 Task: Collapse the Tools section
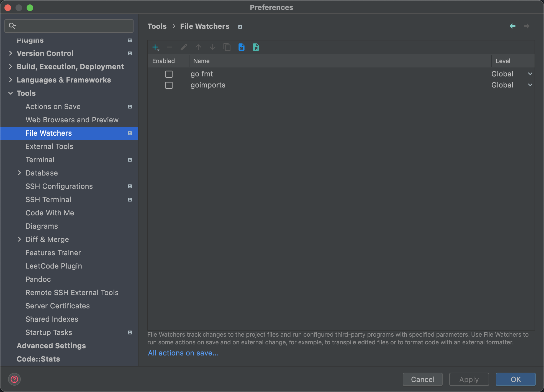point(11,93)
